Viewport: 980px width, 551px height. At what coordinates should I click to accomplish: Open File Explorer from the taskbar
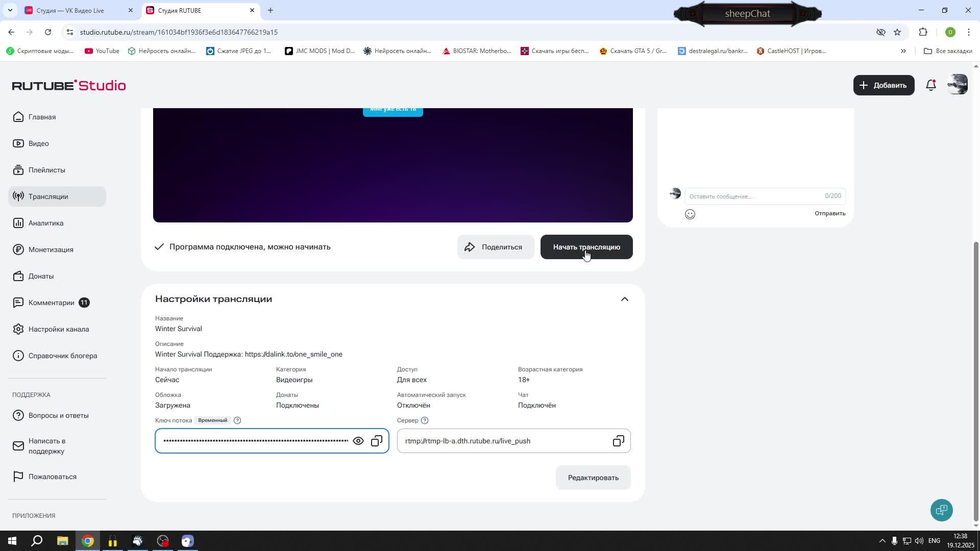pyautogui.click(x=62, y=541)
